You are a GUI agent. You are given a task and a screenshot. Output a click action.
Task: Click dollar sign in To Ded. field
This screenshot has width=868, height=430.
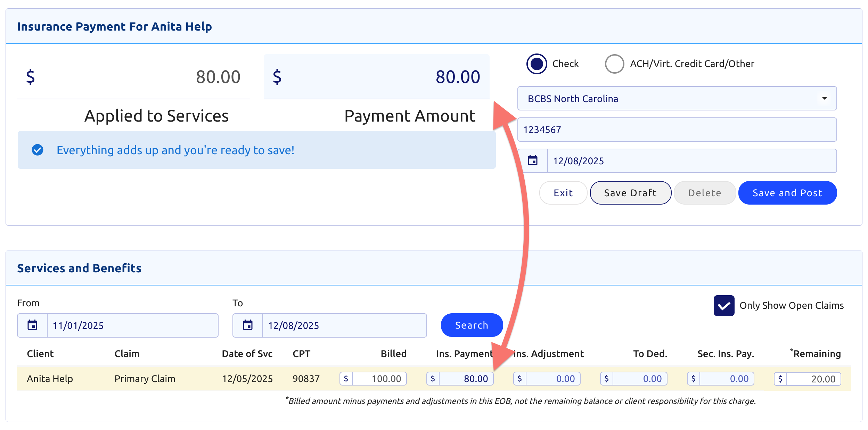606,379
